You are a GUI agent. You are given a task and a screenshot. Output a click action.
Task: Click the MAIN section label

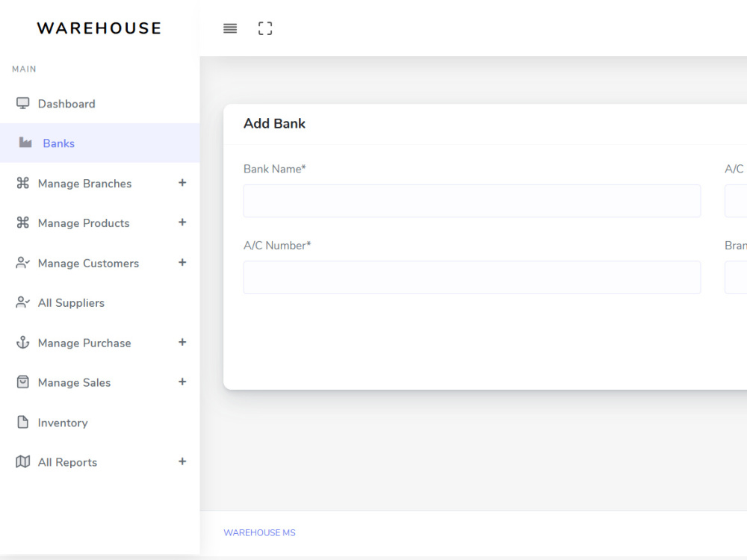[x=25, y=69]
